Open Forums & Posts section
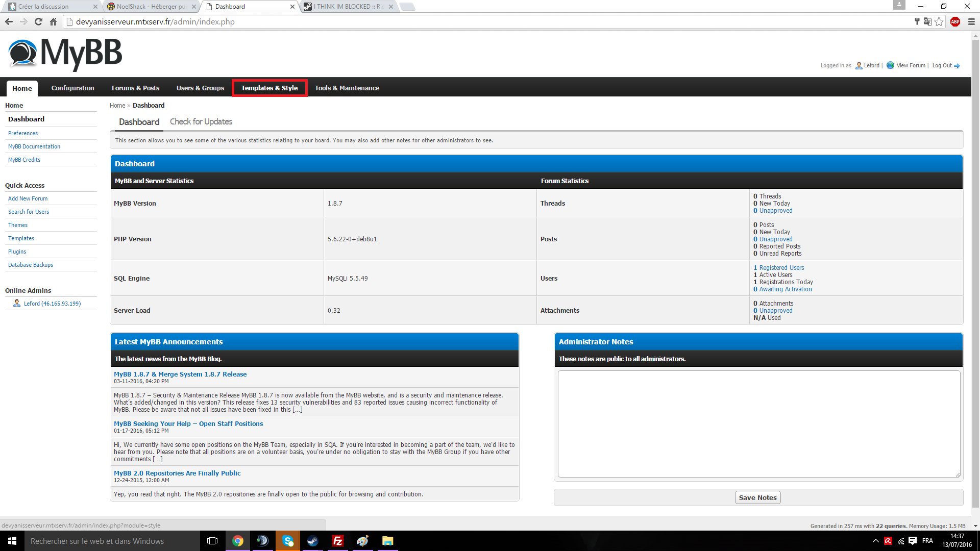 pos(136,88)
